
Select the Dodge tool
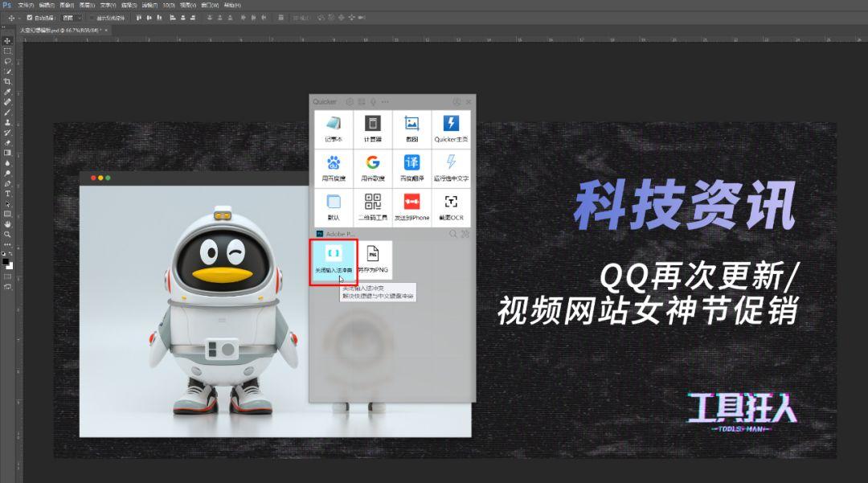click(7, 173)
